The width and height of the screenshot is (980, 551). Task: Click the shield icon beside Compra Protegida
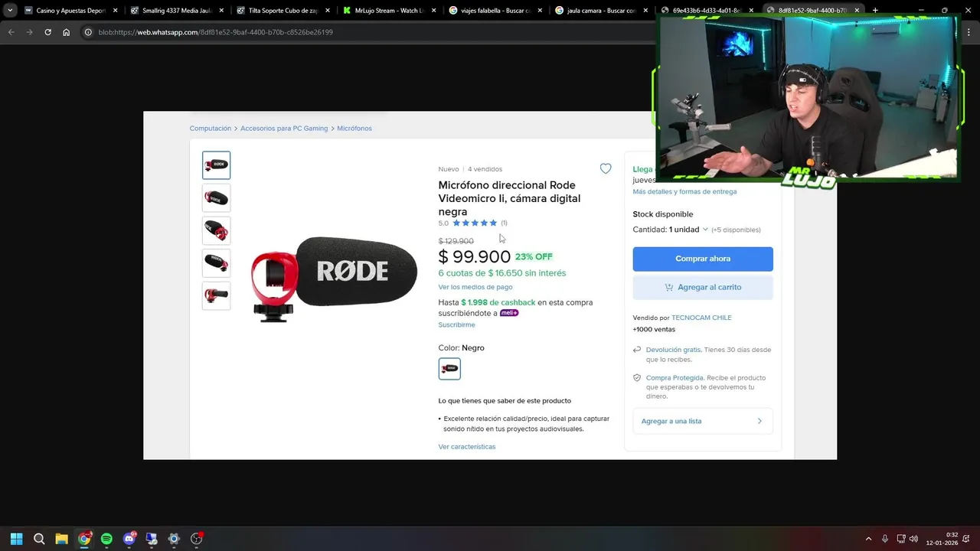click(x=637, y=378)
